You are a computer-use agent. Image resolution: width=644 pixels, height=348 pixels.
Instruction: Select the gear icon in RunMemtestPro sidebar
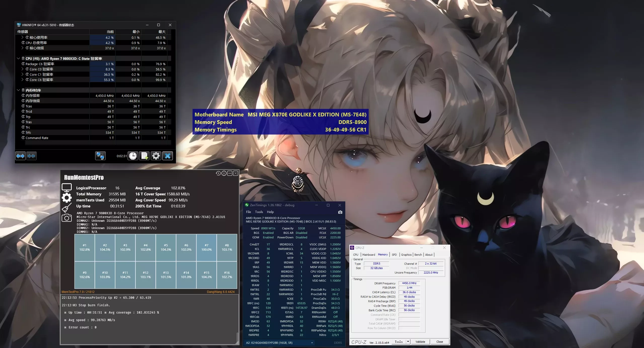click(x=66, y=198)
